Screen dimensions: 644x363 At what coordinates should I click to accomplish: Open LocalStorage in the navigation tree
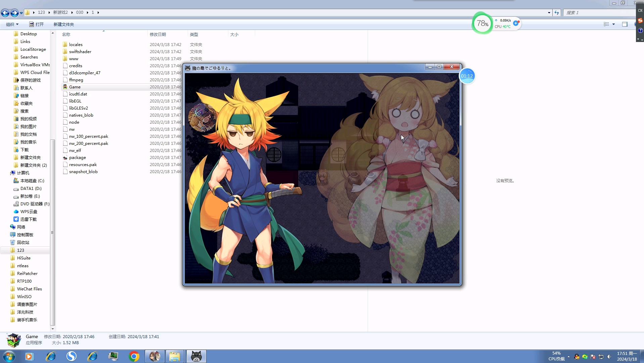pos(33,49)
